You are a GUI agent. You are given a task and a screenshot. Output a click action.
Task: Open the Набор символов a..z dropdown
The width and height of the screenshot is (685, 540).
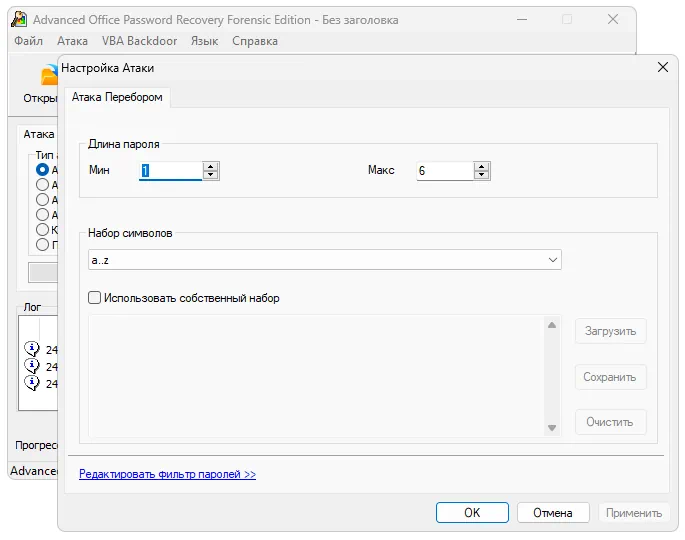tap(325, 260)
